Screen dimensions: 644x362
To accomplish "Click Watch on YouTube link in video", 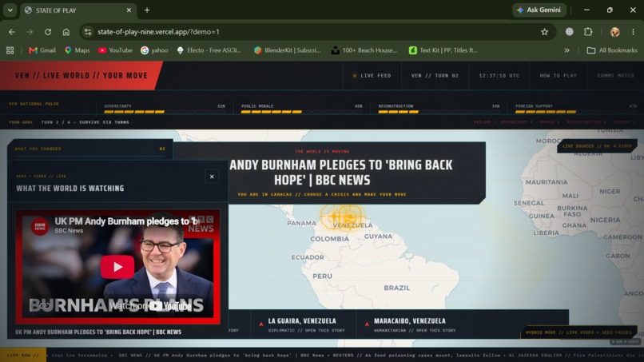I will pos(151,306).
